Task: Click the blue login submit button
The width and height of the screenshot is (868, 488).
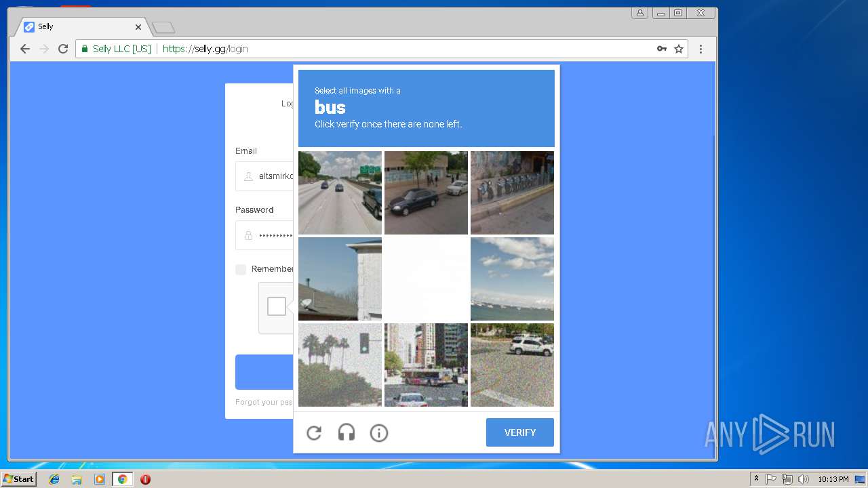Action: click(x=264, y=372)
